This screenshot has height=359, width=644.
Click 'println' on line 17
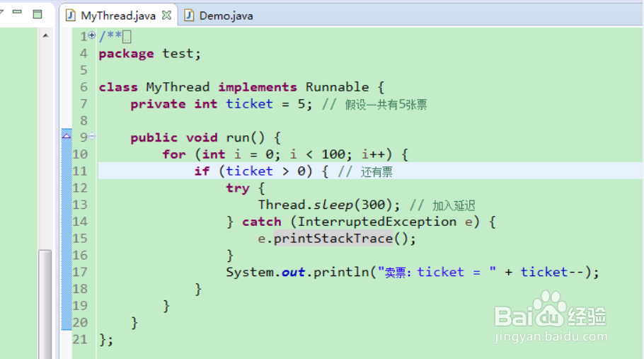click(341, 273)
